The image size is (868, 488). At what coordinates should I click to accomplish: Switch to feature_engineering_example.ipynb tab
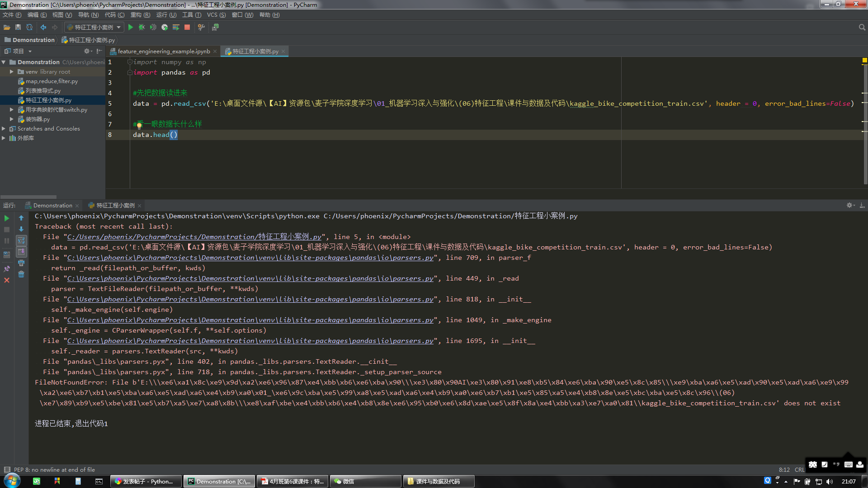tap(163, 52)
